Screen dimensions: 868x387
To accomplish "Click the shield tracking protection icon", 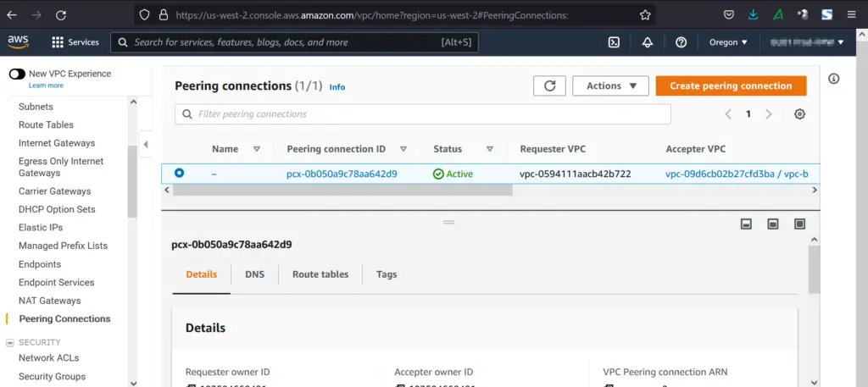I will click(x=144, y=15).
